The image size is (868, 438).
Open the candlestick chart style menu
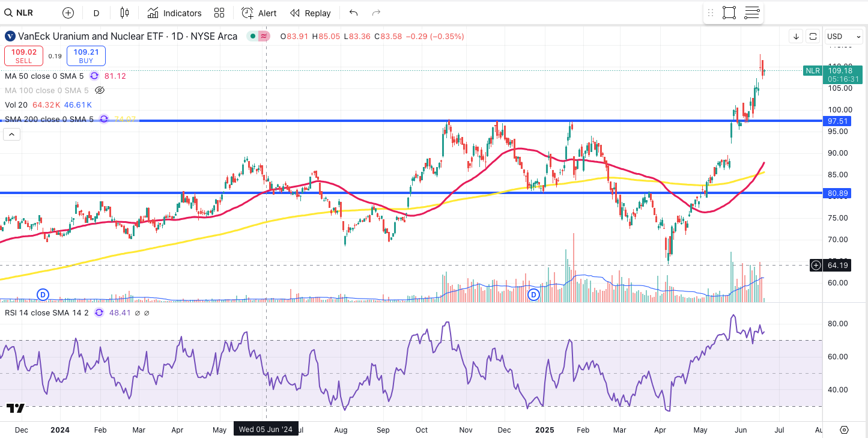point(125,13)
